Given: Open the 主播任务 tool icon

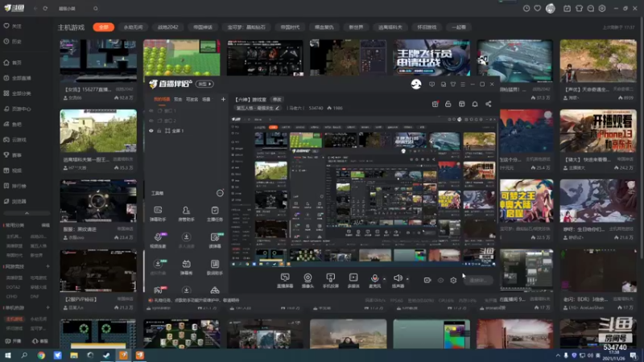Looking at the screenshot, I should (215, 213).
